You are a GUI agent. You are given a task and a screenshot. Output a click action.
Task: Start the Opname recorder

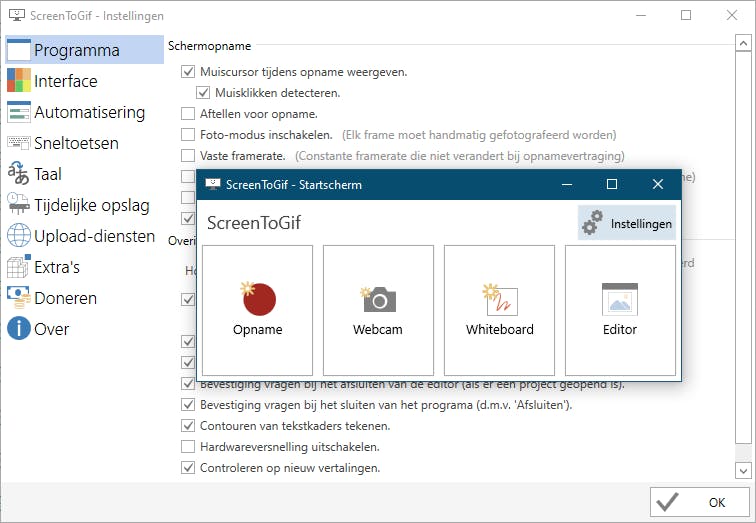point(257,310)
